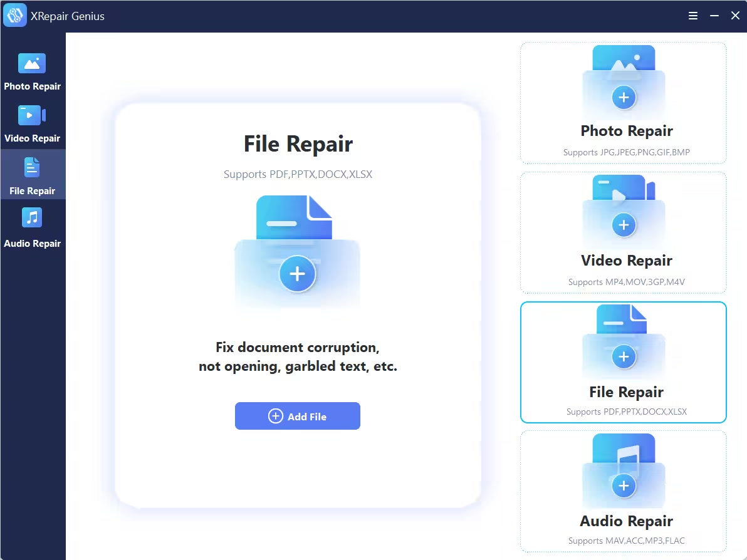Click the 'Supports MP4,MOV,3GP,M4V' card text
The width and height of the screenshot is (747, 560).
click(627, 282)
